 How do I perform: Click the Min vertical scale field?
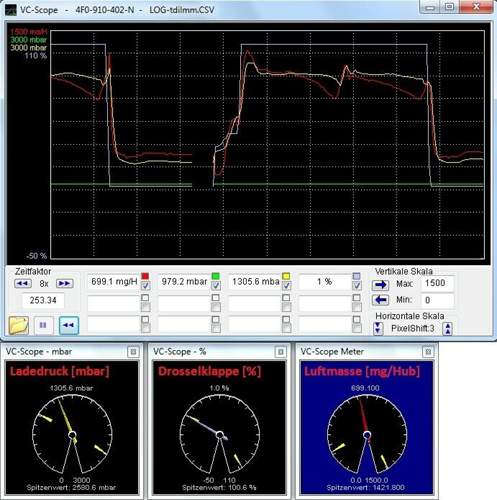click(437, 300)
